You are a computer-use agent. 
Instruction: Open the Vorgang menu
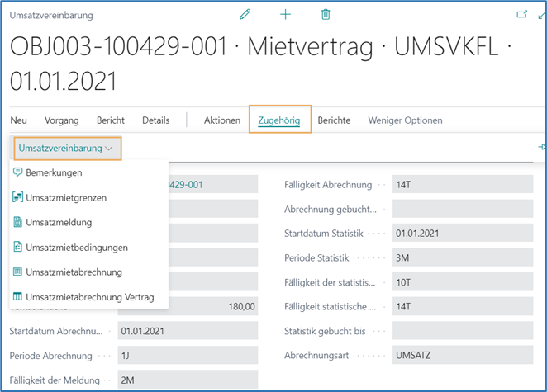[62, 120]
